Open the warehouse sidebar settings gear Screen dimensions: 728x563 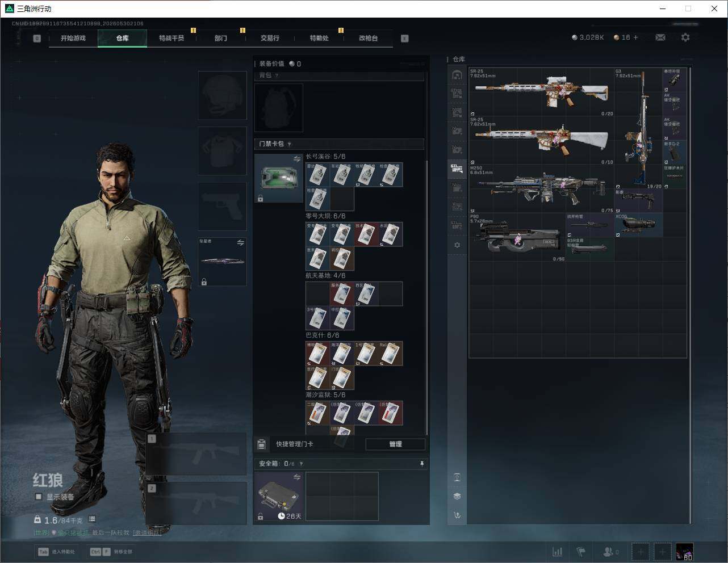click(x=457, y=245)
